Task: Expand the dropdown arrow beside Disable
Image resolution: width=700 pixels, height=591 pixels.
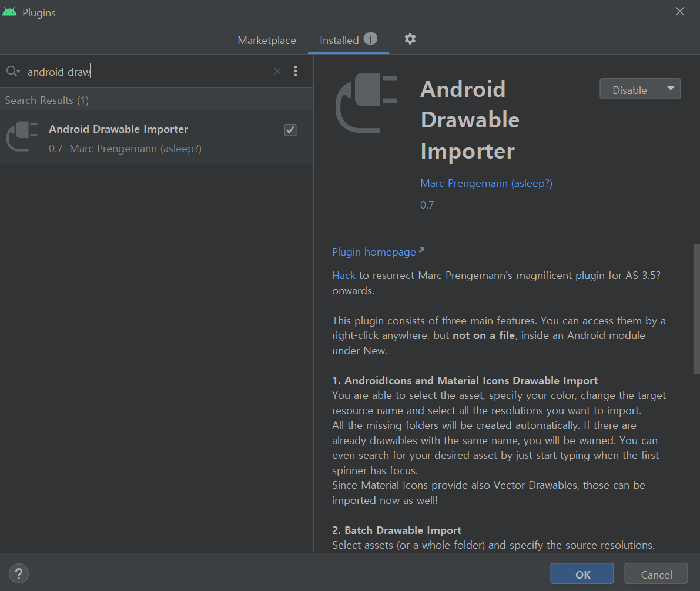Action: [x=671, y=89]
